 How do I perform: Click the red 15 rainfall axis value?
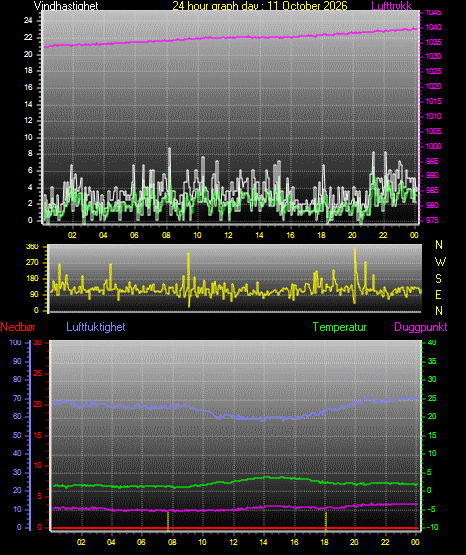click(x=38, y=435)
